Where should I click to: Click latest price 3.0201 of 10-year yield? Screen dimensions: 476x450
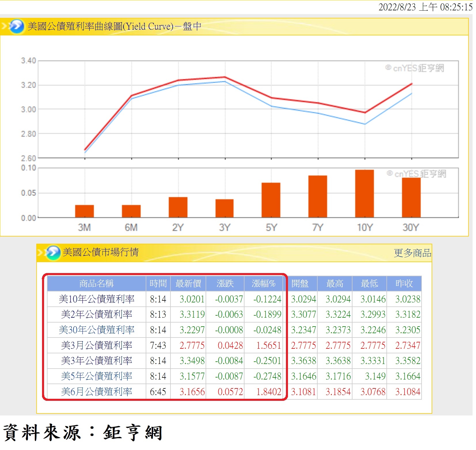click(x=192, y=299)
